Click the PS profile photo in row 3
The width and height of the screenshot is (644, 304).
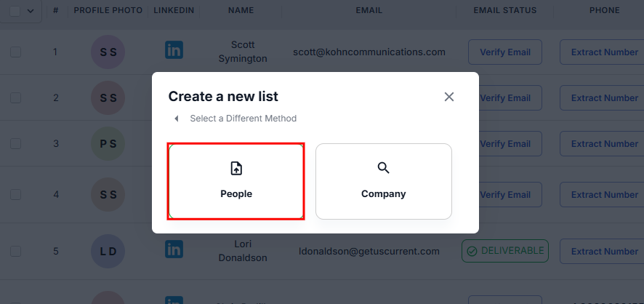(108, 144)
